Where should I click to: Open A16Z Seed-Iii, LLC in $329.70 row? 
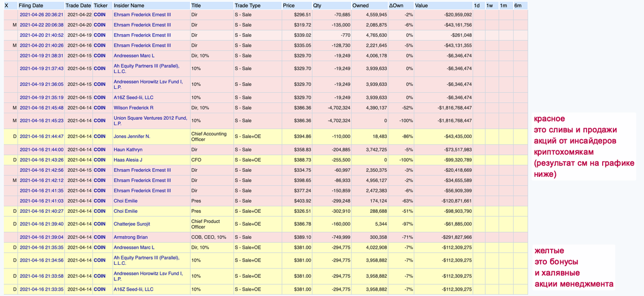point(134,97)
